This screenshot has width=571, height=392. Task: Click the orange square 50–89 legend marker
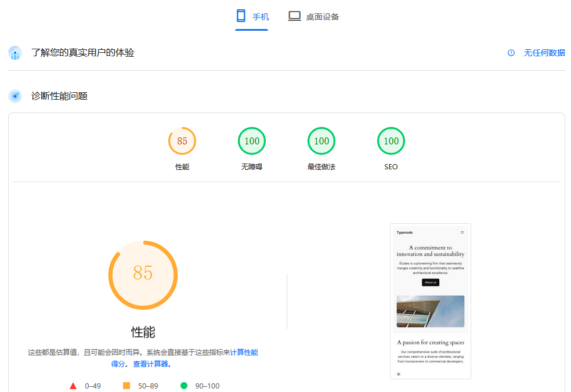pyautogui.click(x=127, y=386)
